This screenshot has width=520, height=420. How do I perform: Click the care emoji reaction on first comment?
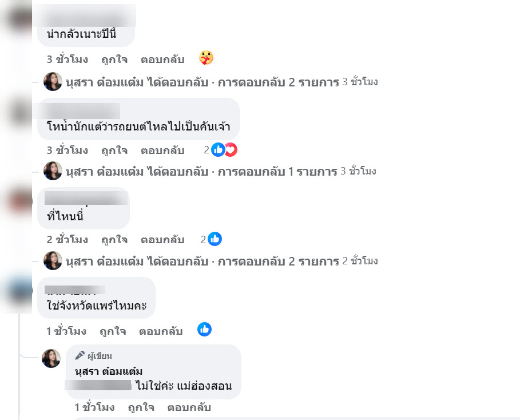point(206,58)
